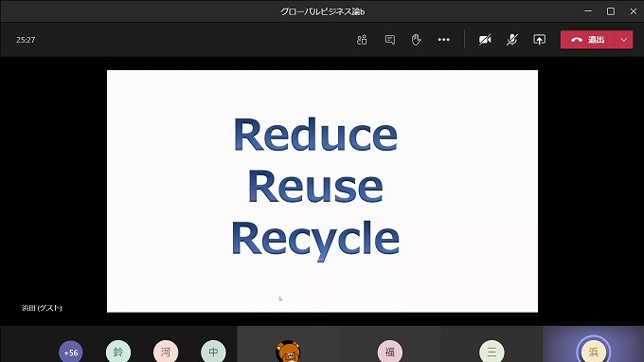
Task: Click the shared slide showing Reduce Reuse Recycle
Action: tap(322, 191)
